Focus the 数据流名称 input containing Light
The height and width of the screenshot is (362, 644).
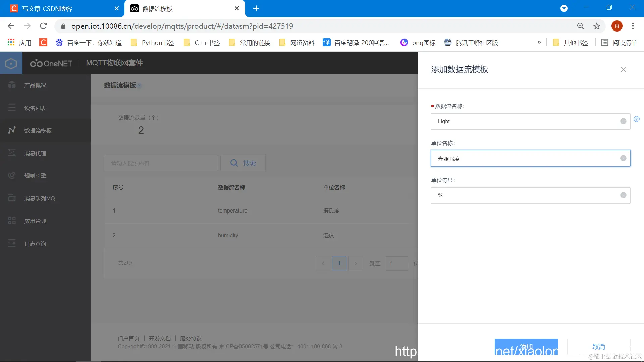click(523, 121)
